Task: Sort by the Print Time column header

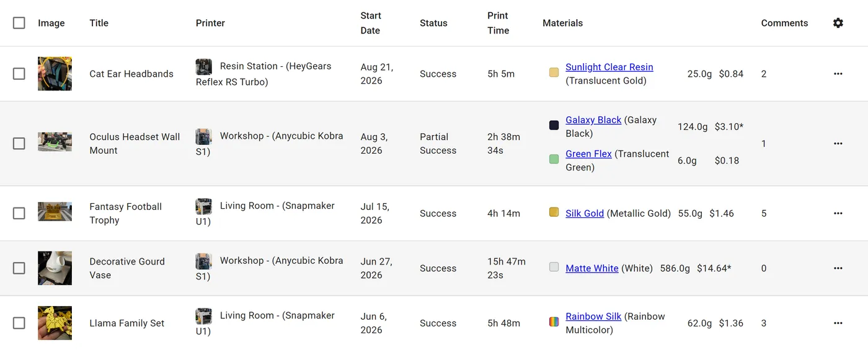Action: tap(498, 23)
